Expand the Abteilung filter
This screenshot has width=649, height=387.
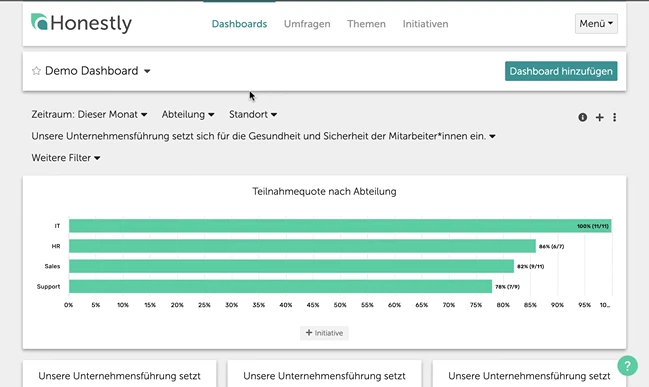[x=188, y=114]
